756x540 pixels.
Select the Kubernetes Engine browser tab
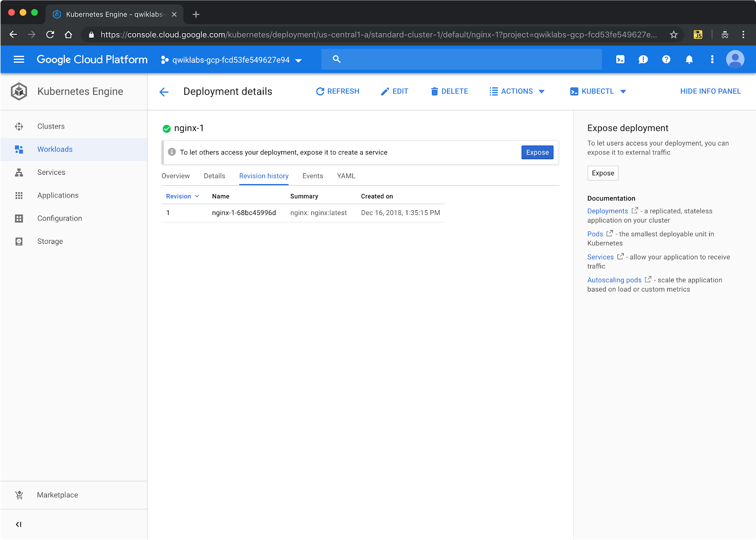pos(115,15)
